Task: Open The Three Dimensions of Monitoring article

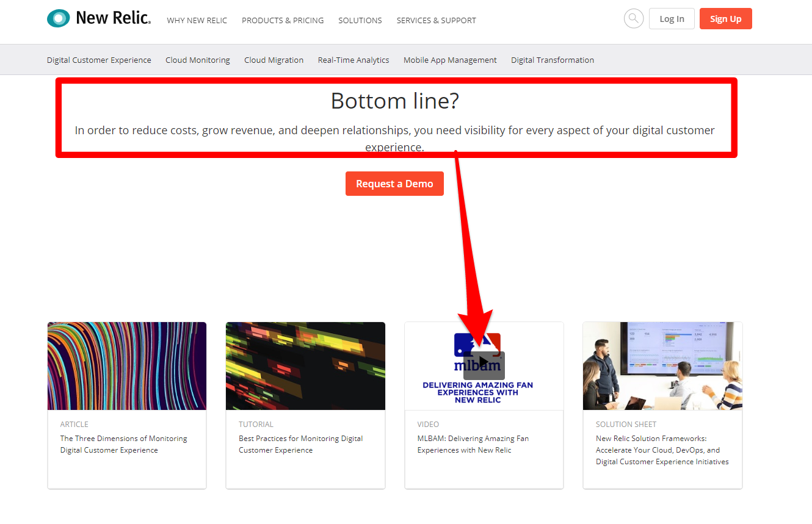Action: [x=123, y=444]
